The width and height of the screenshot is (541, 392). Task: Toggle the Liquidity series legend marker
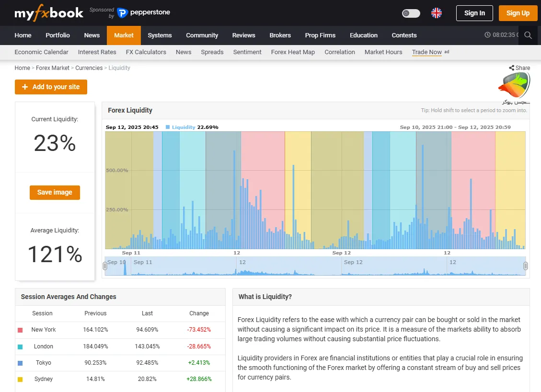tap(168, 127)
